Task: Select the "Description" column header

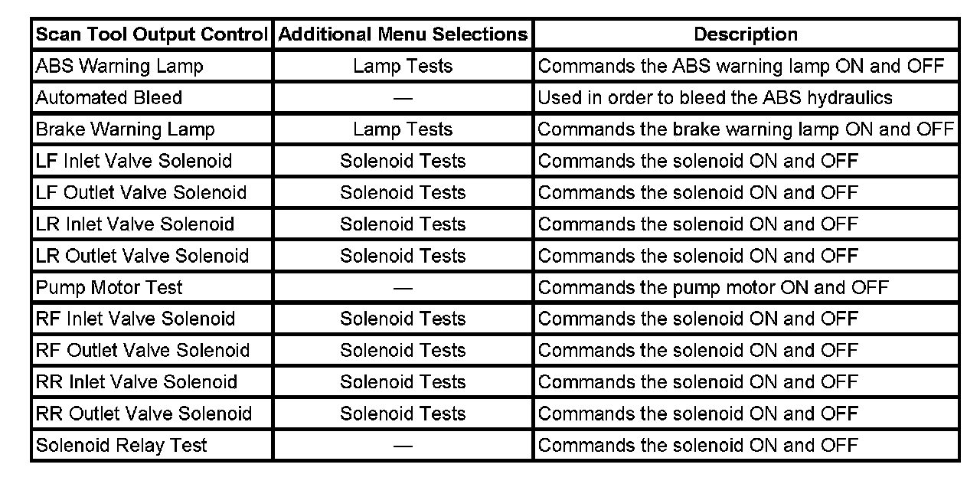Action: [x=745, y=34]
